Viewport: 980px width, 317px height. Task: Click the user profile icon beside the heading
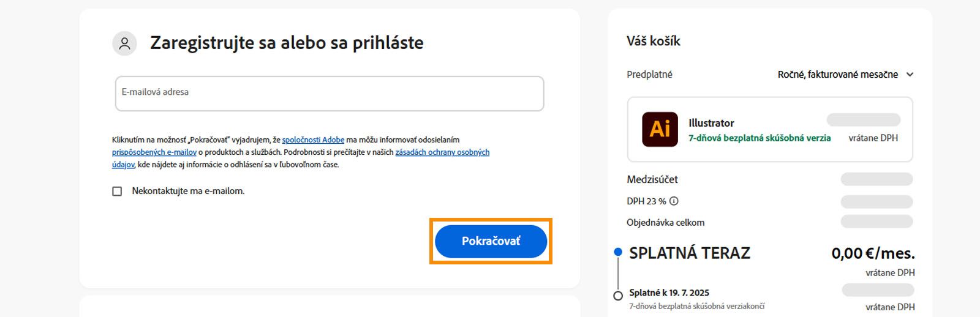[124, 43]
